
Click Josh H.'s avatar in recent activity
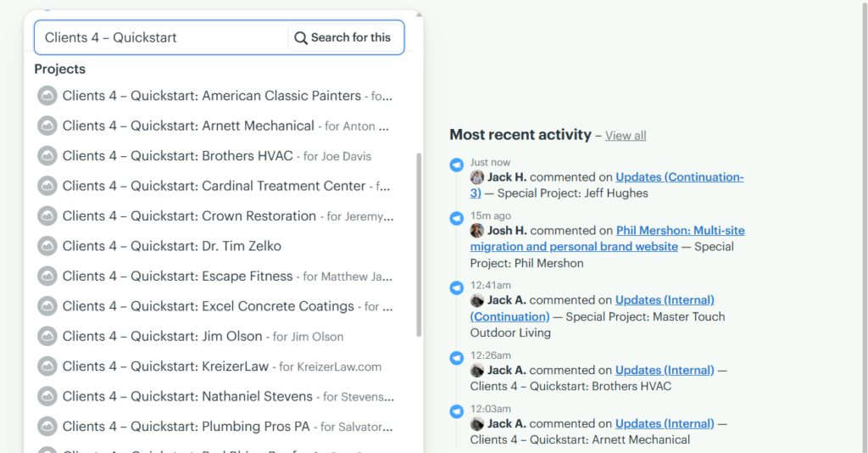[476, 231]
